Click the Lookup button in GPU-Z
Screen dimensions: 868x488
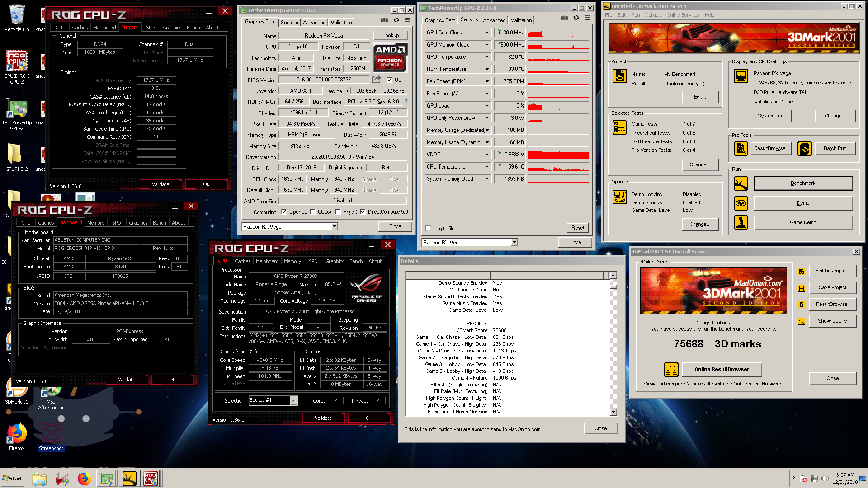click(x=391, y=35)
